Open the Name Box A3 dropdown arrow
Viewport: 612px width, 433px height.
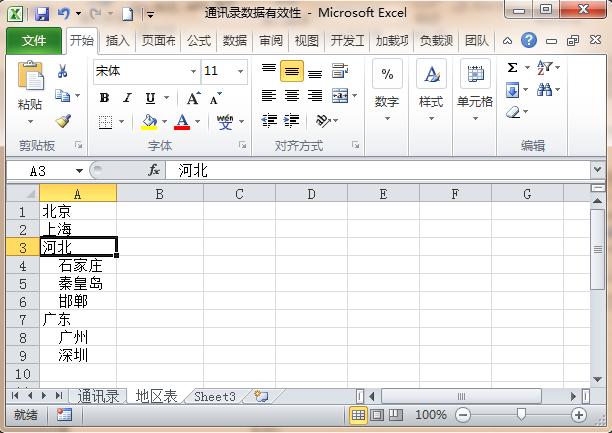point(79,171)
